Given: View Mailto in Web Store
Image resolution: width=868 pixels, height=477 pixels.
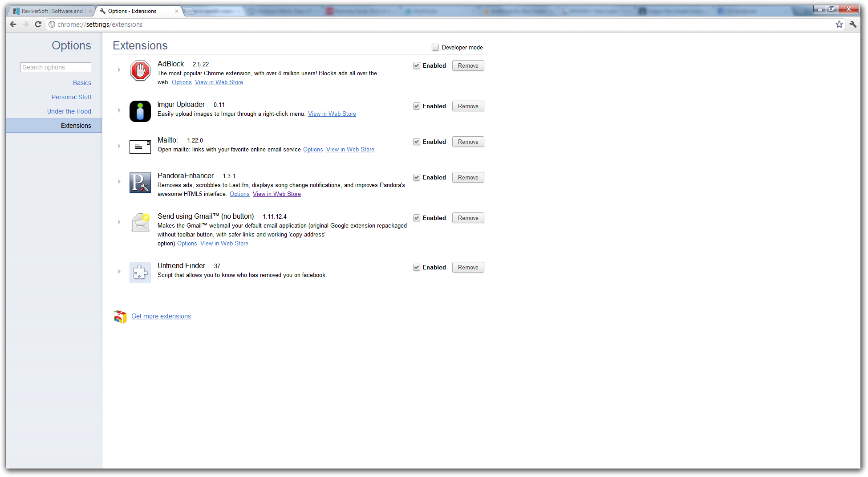Looking at the screenshot, I should (350, 150).
